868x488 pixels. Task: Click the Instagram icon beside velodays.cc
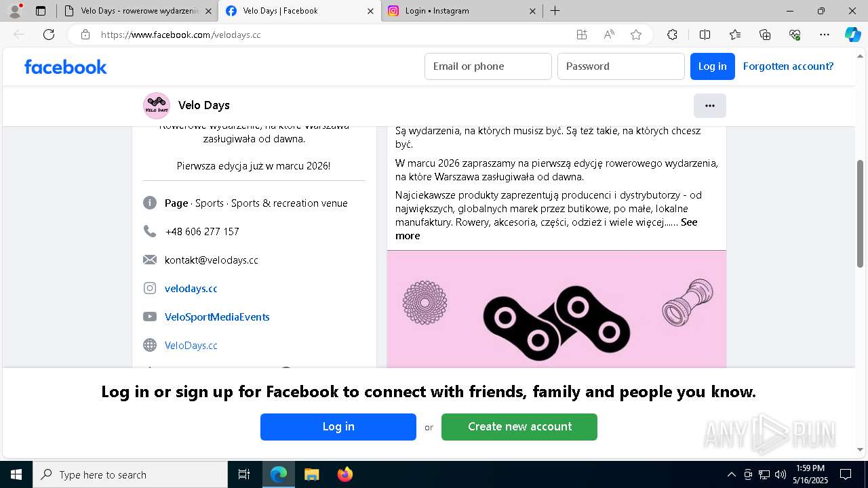coord(150,288)
